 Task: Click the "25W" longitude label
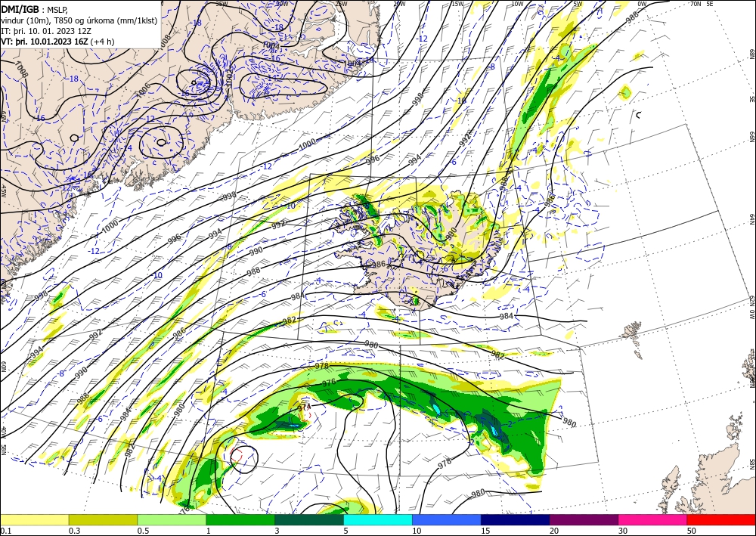tap(341, 4)
